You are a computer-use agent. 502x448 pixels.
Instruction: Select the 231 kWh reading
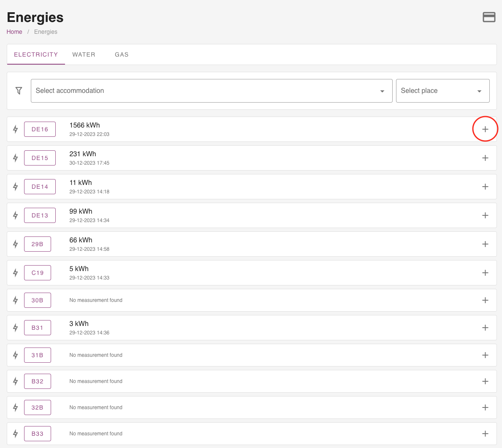83,154
